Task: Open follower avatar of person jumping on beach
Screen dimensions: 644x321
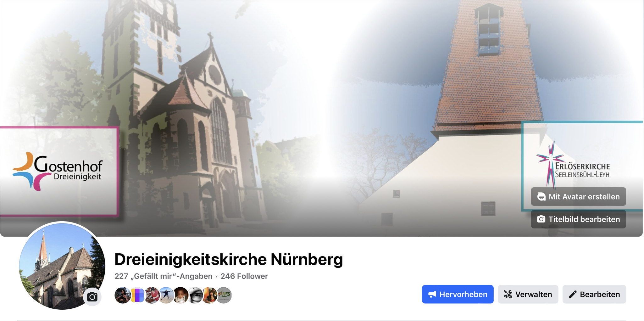Action: pyautogui.click(x=166, y=295)
